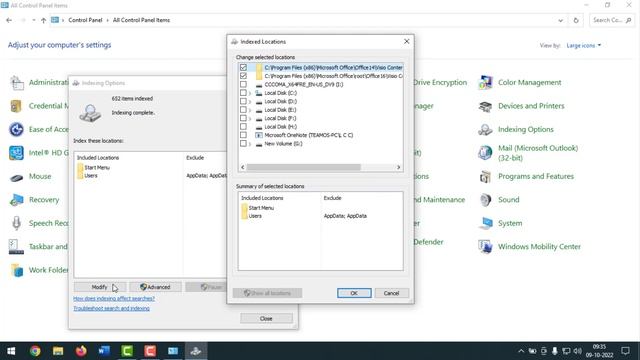Open the Taskbar and Navigation icon

pyautogui.click(x=16, y=247)
